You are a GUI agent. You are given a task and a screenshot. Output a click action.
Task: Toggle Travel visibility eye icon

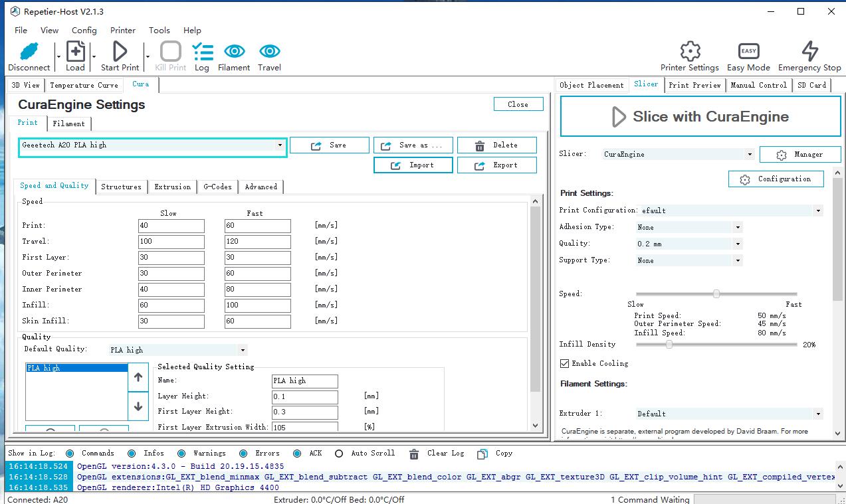(269, 51)
